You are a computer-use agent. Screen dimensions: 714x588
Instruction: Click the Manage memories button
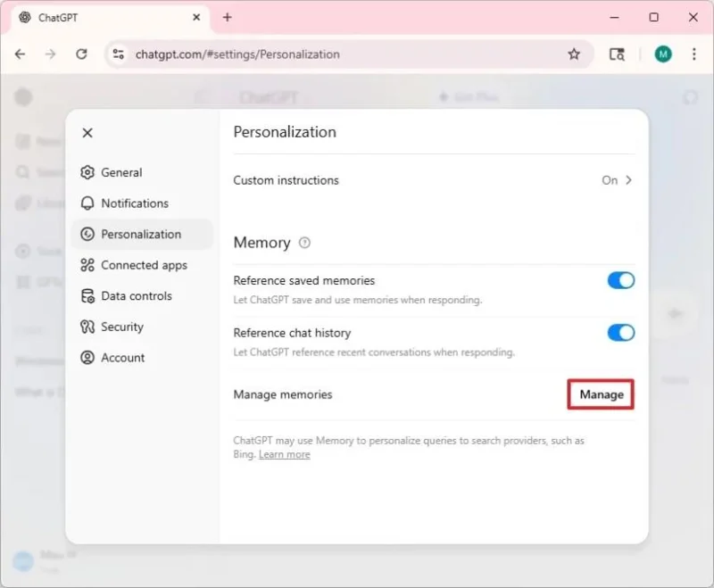click(x=601, y=394)
